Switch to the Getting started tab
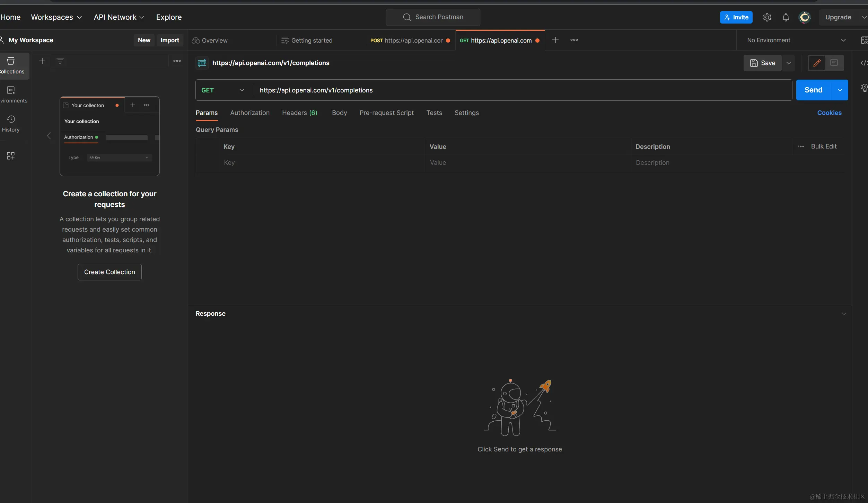Image resolution: width=868 pixels, height=503 pixels. 322,41
